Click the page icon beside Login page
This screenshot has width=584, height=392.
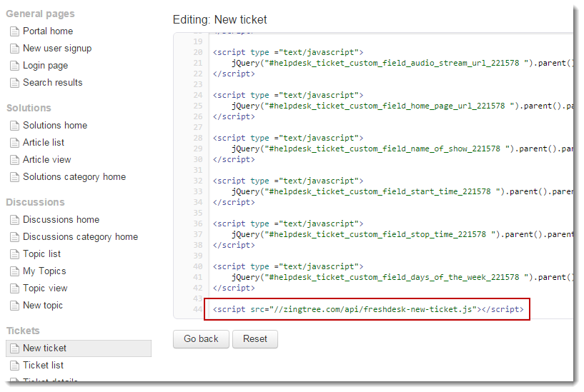coord(14,66)
